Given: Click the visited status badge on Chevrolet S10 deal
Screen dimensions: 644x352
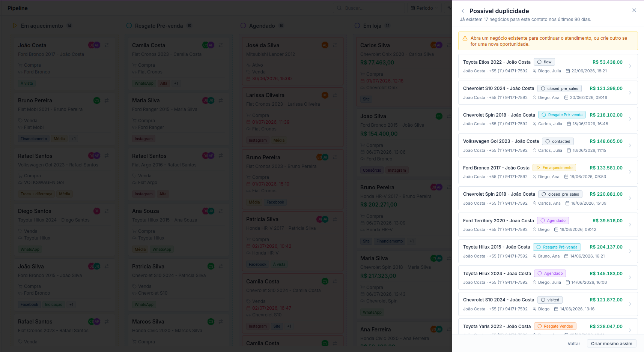Looking at the screenshot, I should (x=550, y=300).
